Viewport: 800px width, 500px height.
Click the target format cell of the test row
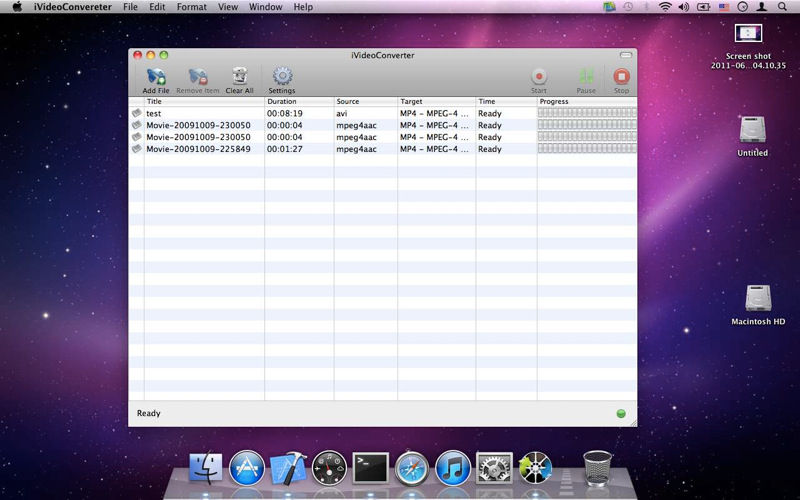[x=434, y=113]
